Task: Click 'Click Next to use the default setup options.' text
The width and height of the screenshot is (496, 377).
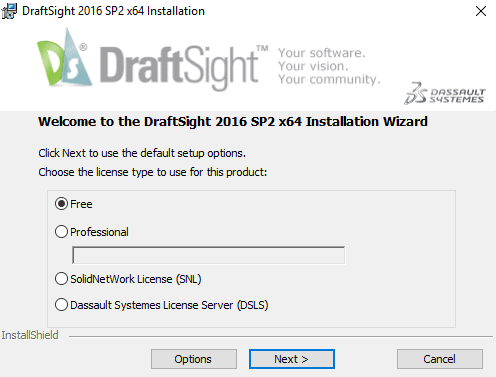Action: 142,153
